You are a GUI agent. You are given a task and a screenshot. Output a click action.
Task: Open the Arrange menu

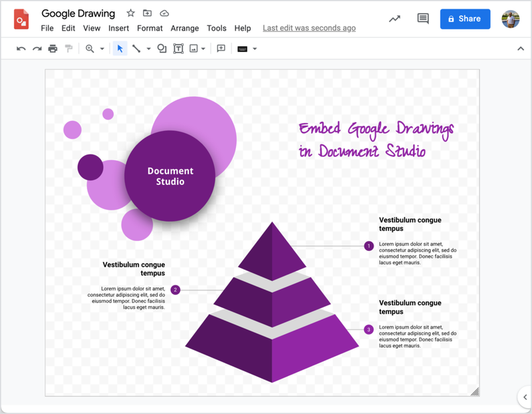(185, 29)
